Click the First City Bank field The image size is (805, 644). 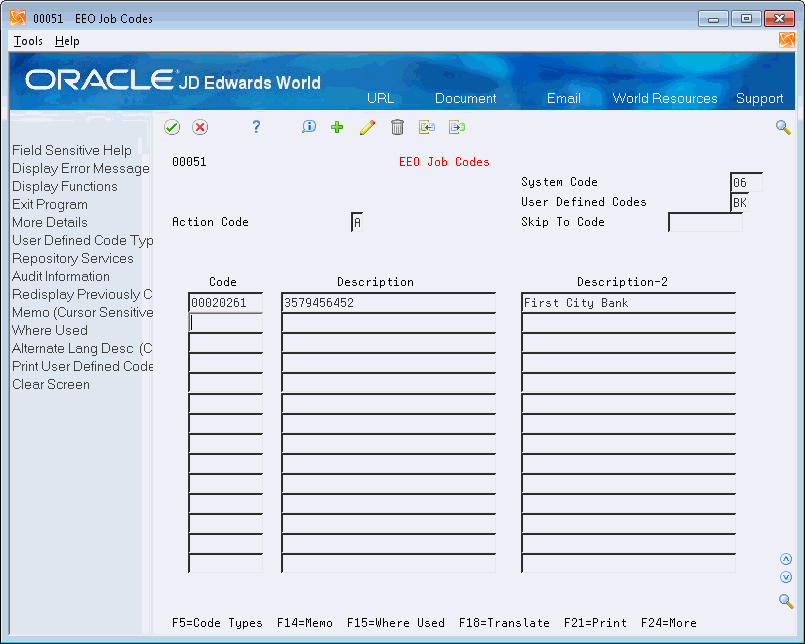628,302
